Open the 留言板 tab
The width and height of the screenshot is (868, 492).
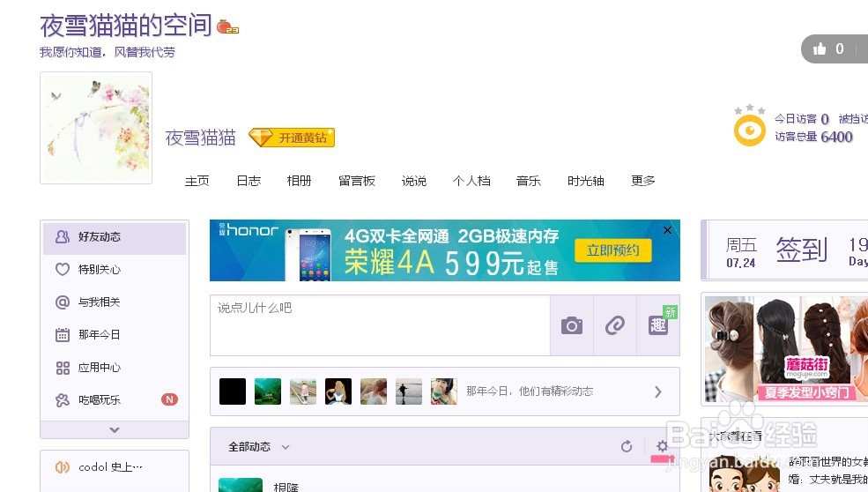click(x=357, y=181)
